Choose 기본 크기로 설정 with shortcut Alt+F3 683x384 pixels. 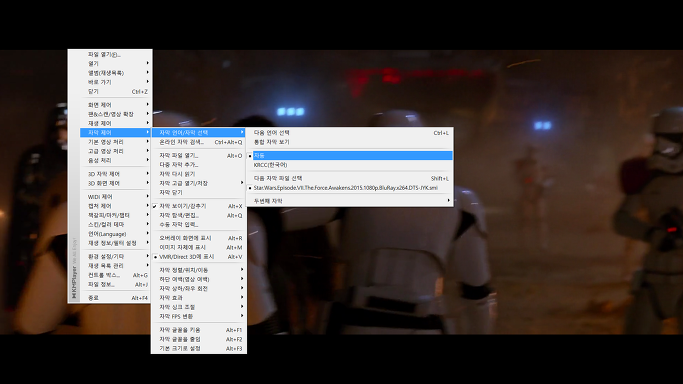(199, 348)
